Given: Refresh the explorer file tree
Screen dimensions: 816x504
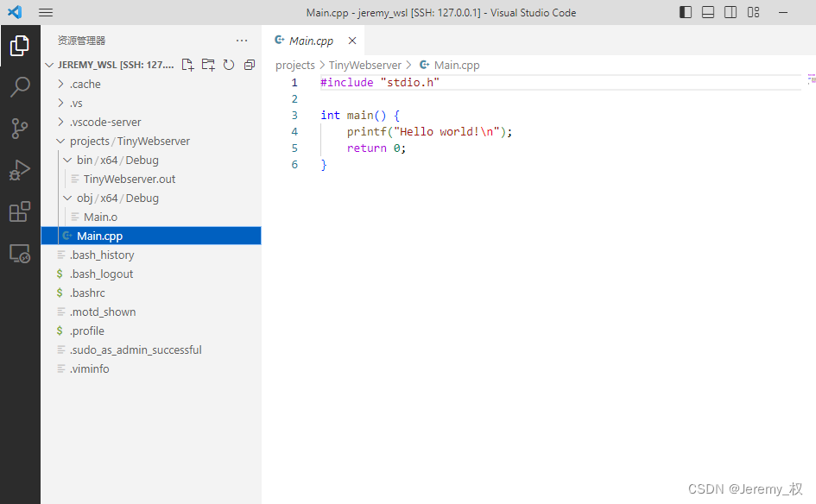Looking at the screenshot, I should (x=229, y=65).
